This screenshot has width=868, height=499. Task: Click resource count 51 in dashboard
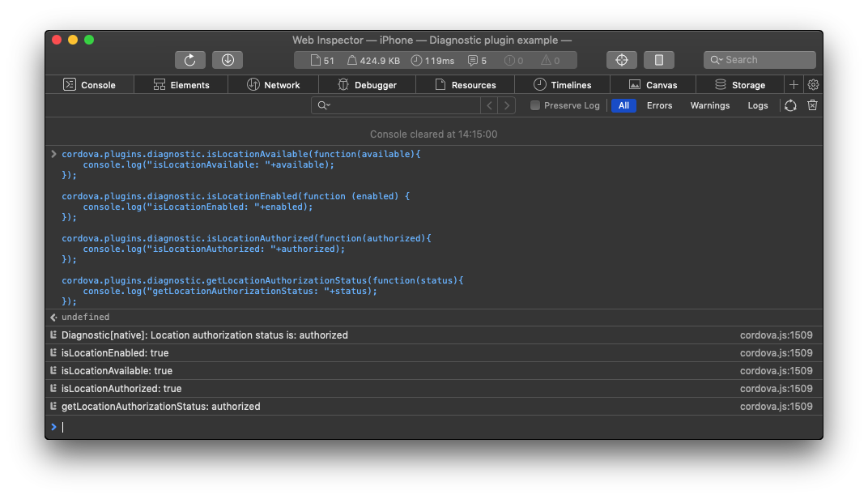(x=322, y=61)
